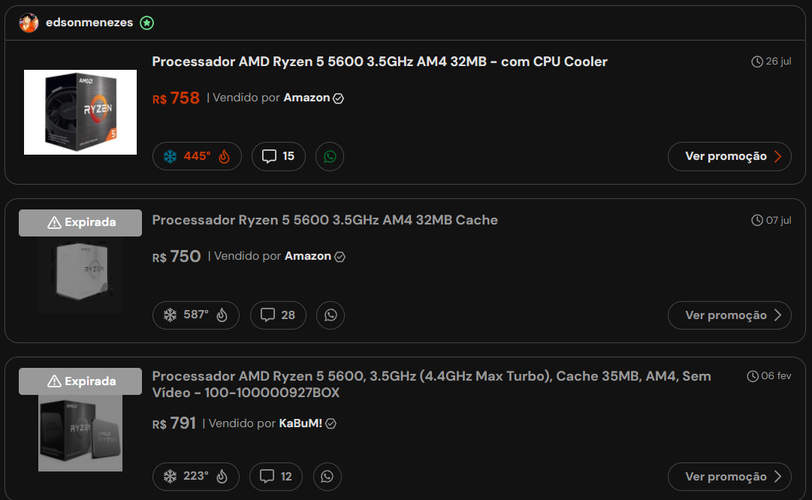Vote cold on the 587° expired deal

(170, 315)
